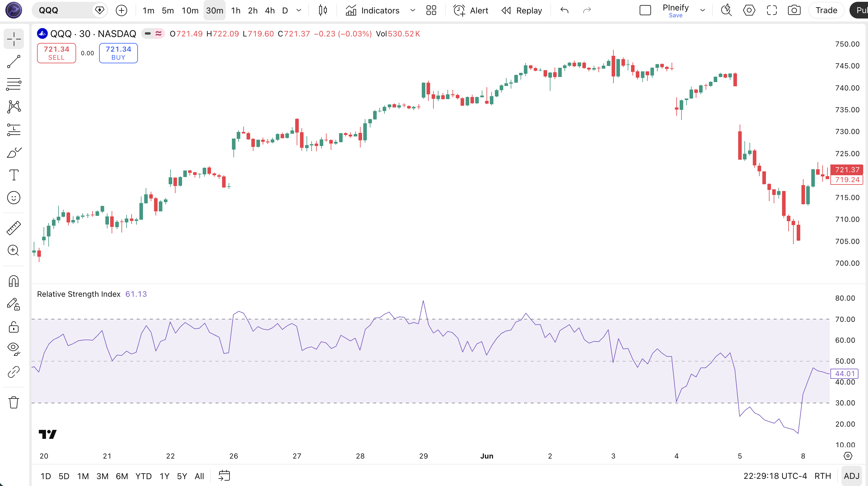
Task: Create a new Alert
Action: 471,10
